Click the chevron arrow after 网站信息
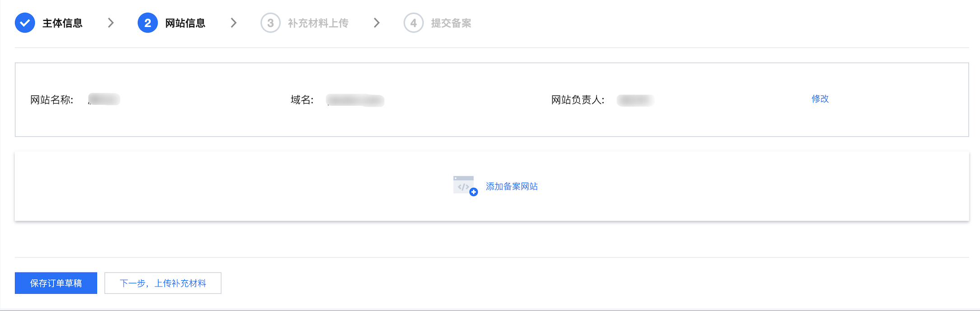 [x=233, y=23]
